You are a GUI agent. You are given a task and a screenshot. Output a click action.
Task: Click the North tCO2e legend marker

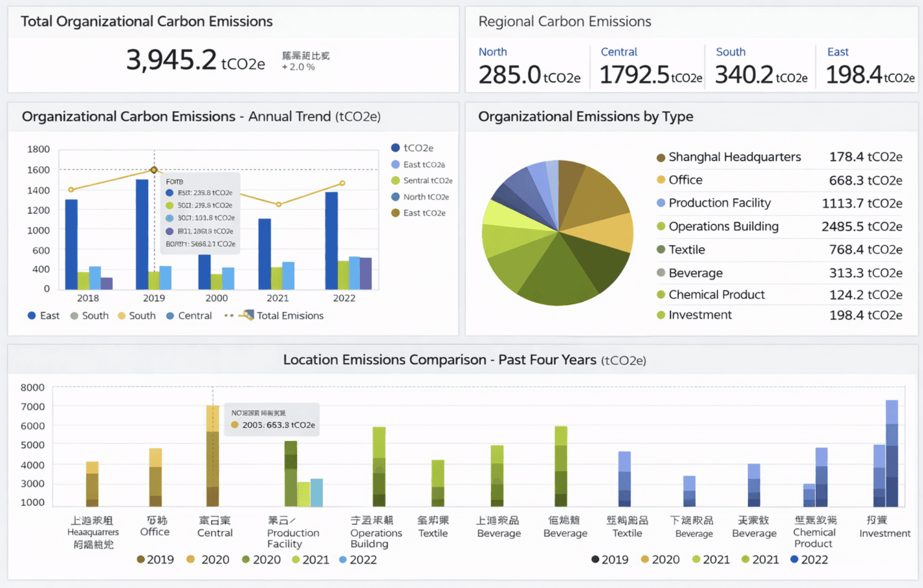click(395, 197)
